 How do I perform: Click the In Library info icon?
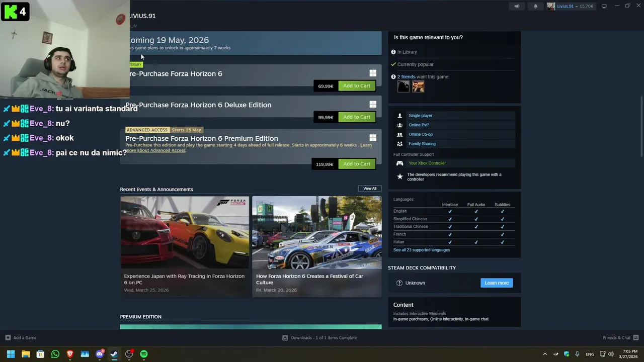(x=393, y=52)
